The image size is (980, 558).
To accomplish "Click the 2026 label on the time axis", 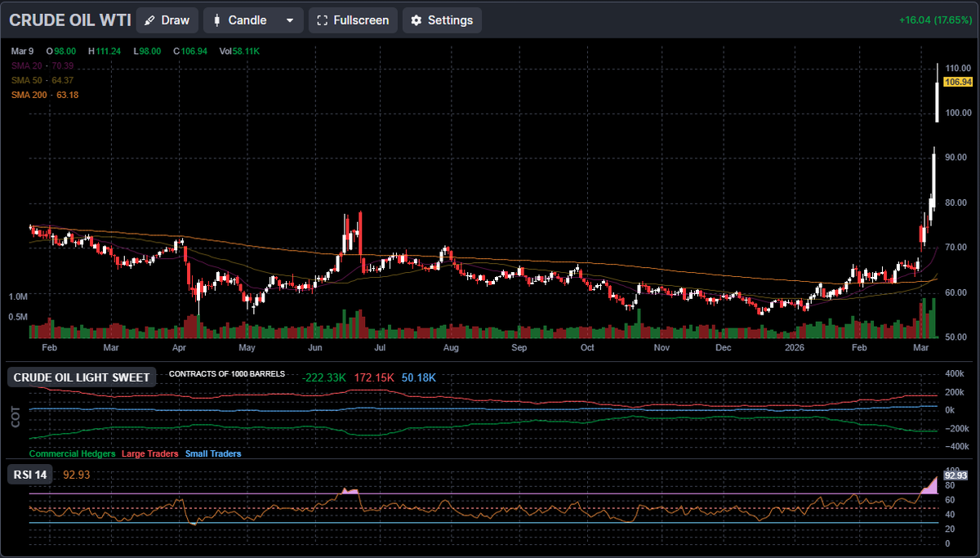I will point(795,348).
